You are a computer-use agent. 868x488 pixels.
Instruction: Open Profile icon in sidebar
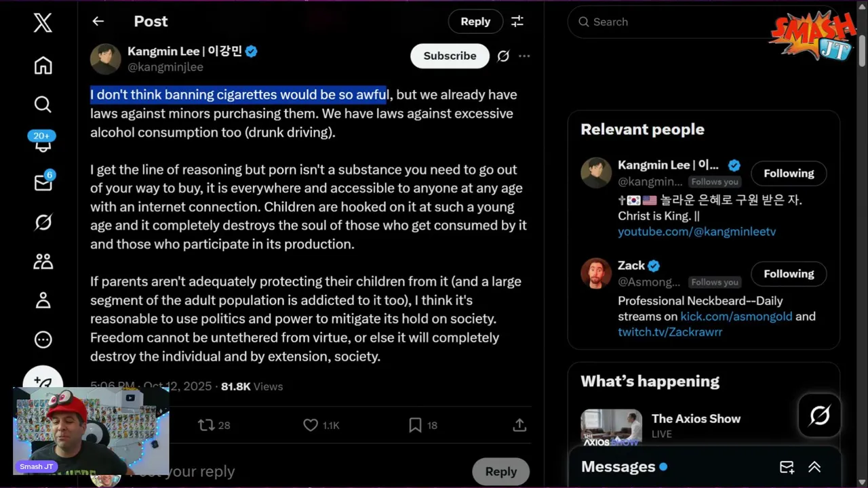point(43,300)
